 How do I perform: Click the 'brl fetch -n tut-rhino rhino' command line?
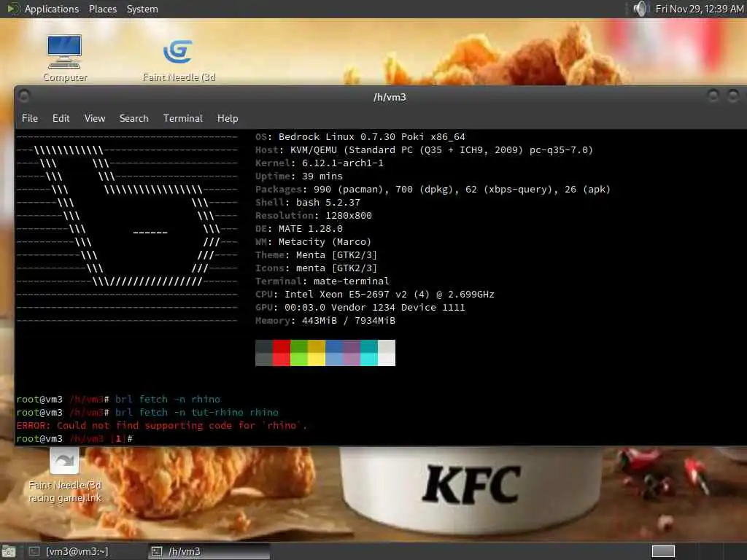197,413
